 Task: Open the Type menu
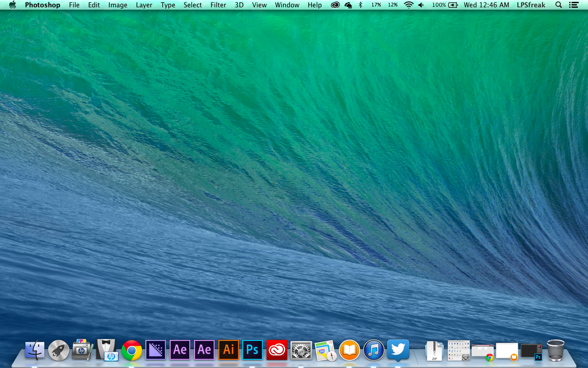pyautogui.click(x=168, y=5)
